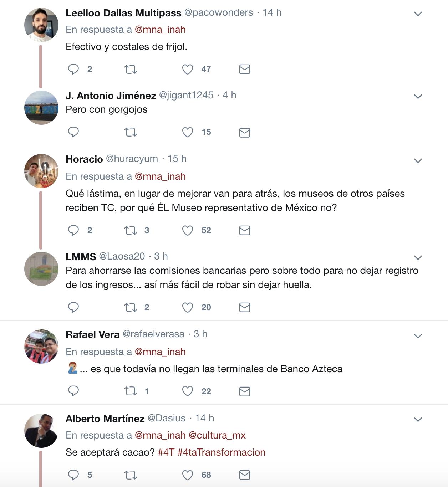
Task: Open Horacio's profile picture
Action: coord(41,171)
